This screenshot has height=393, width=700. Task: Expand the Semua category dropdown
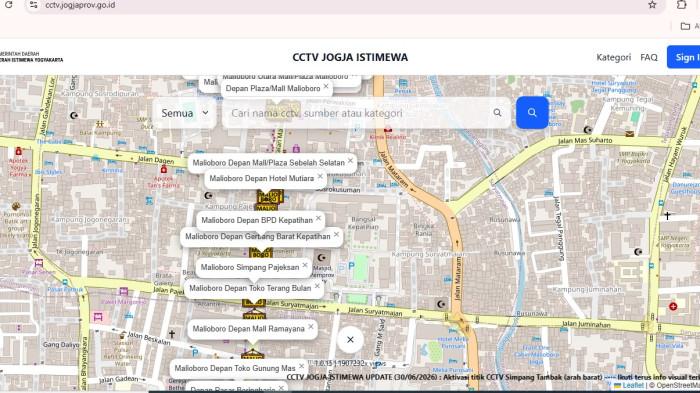(x=185, y=113)
